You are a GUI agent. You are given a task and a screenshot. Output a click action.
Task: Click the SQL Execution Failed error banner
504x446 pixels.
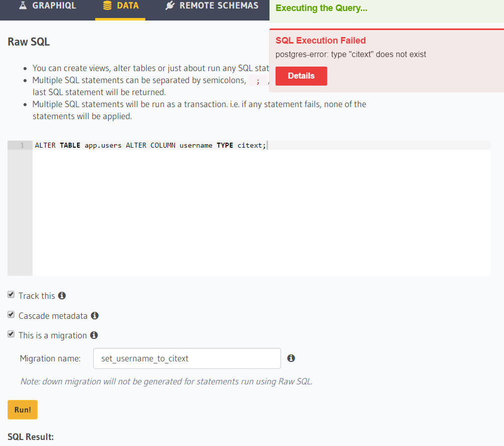(x=321, y=41)
